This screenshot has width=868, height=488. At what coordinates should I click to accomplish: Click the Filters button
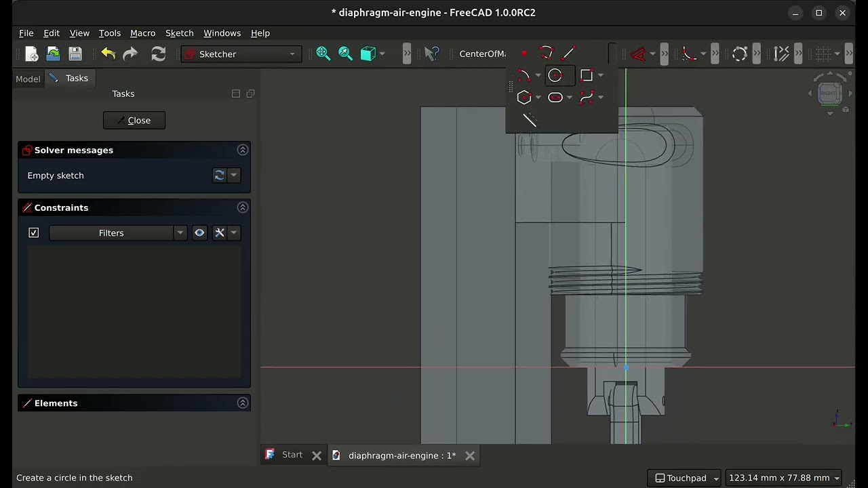click(111, 232)
